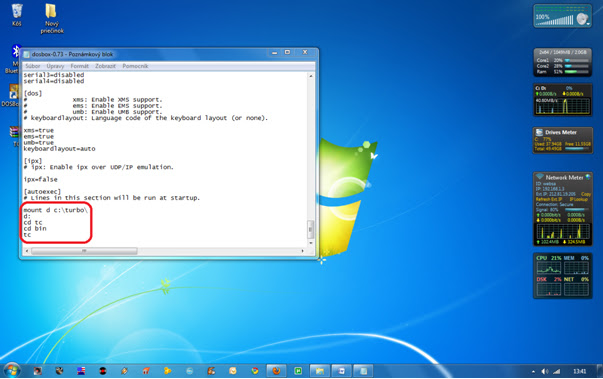
Task: Click Copy link in Network Meter
Action: [586, 194]
